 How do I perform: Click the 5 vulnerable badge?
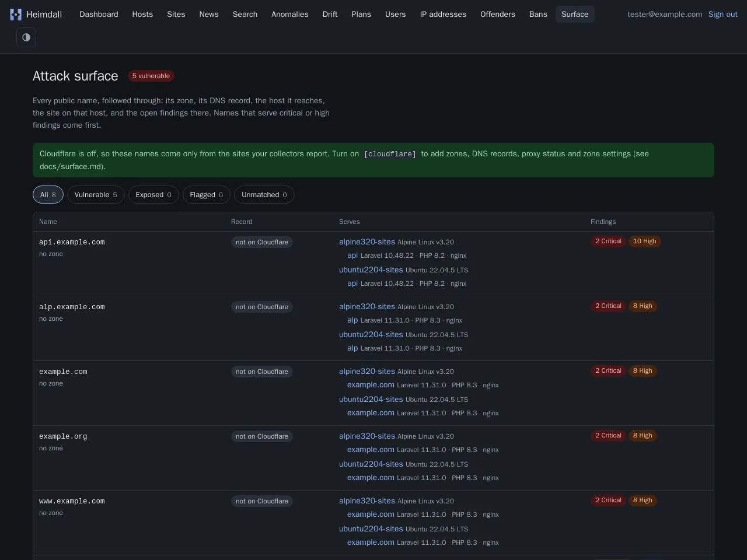pyautogui.click(x=151, y=76)
